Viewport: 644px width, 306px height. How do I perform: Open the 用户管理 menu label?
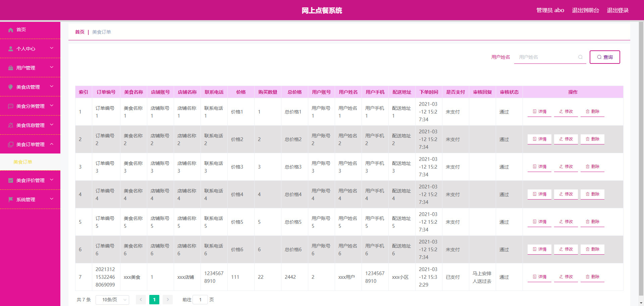[26, 68]
